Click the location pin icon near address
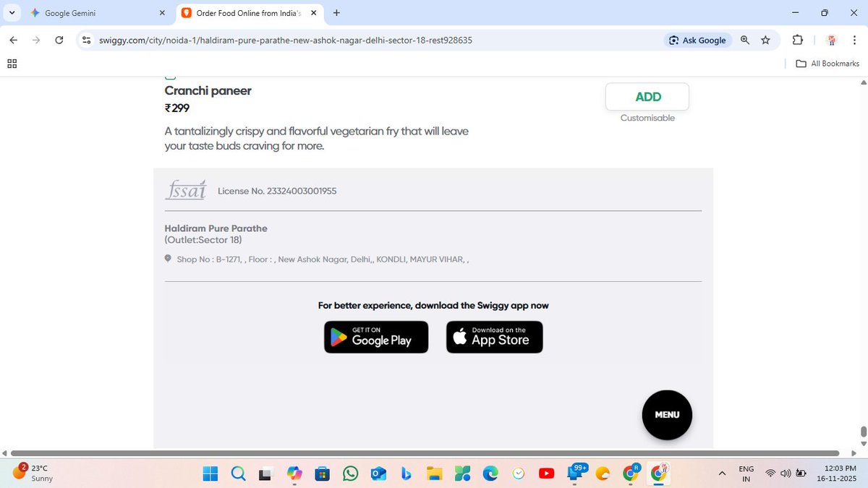868x488 pixels. click(x=168, y=259)
